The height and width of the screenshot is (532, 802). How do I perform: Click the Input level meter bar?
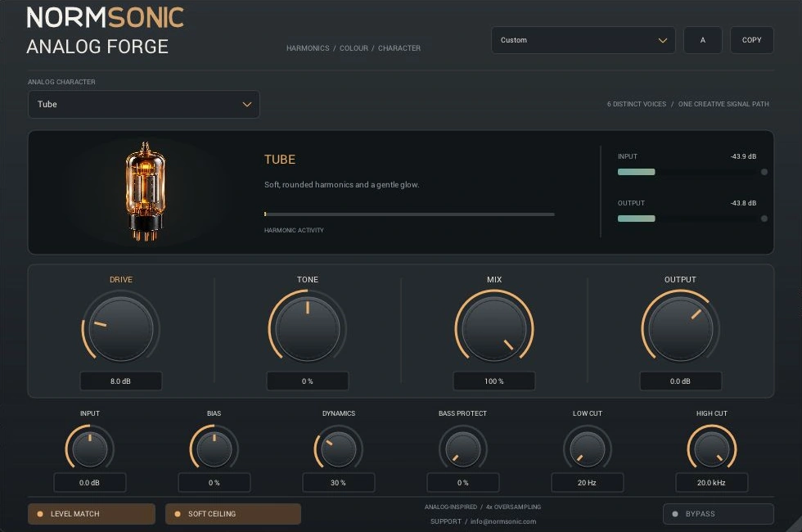pos(688,172)
